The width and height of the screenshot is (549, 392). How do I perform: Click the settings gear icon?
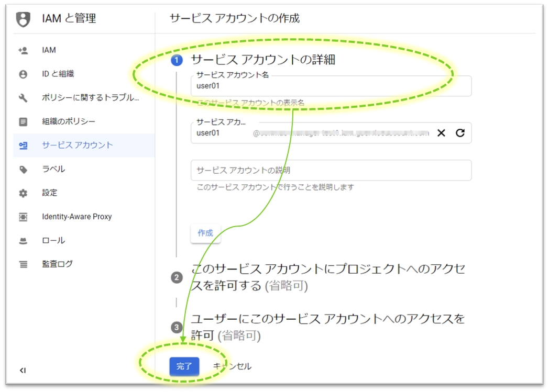pos(23,193)
